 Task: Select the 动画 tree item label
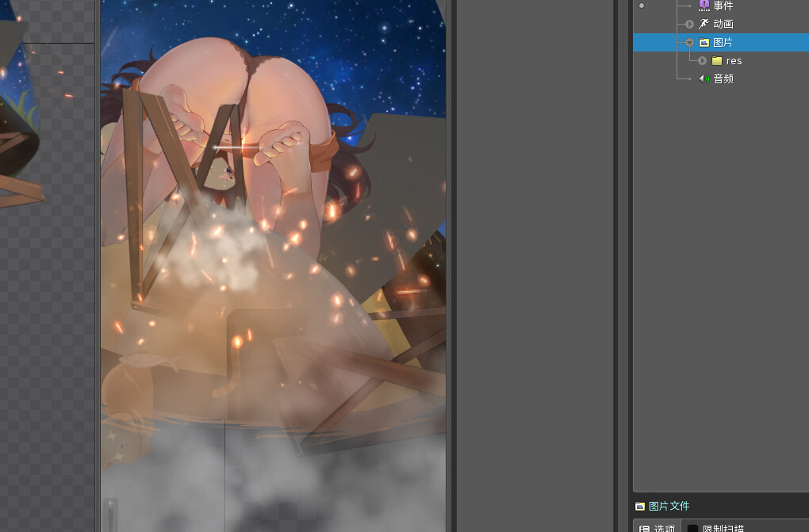pos(723,24)
